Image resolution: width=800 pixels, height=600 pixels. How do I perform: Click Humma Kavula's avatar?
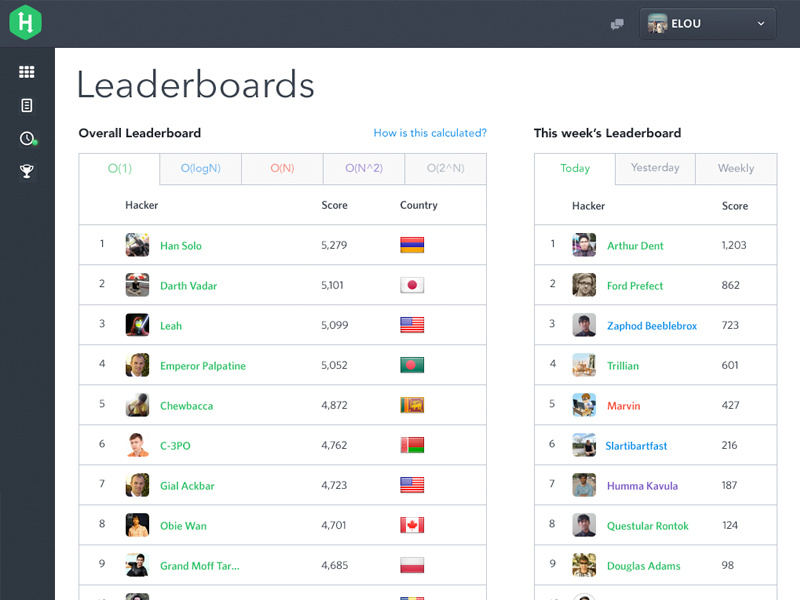584,485
